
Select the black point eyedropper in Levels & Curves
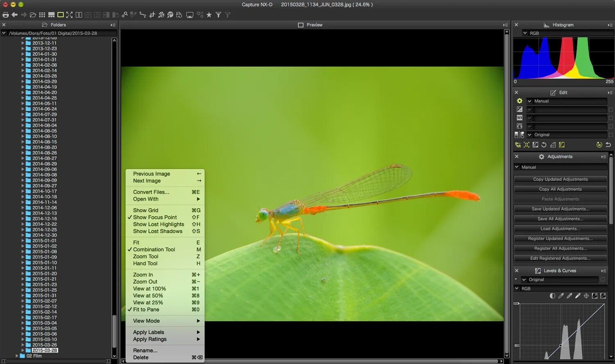coord(561,296)
